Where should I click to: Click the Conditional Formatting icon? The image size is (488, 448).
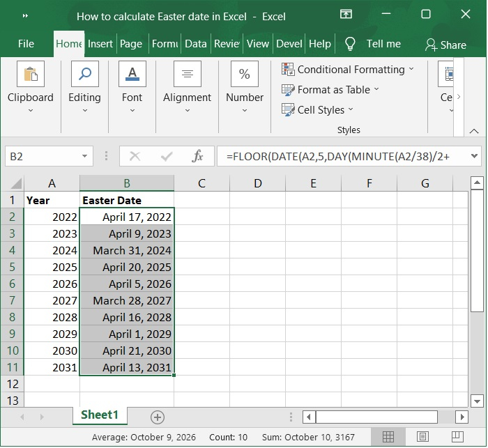click(x=288, y=69)
